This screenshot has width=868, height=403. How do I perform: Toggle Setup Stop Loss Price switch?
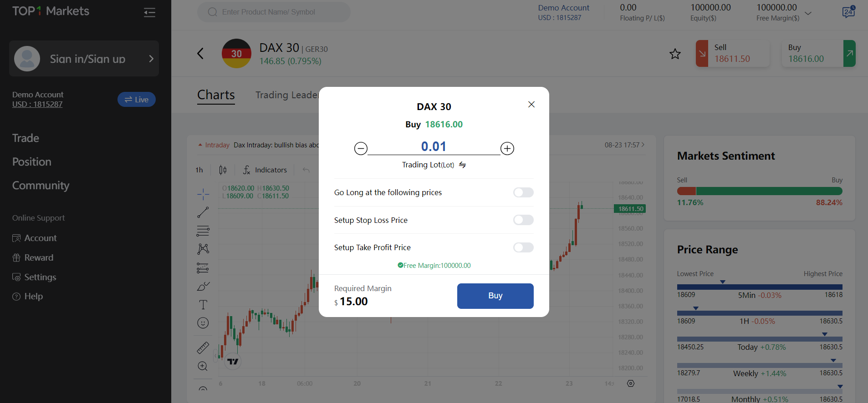523,220
